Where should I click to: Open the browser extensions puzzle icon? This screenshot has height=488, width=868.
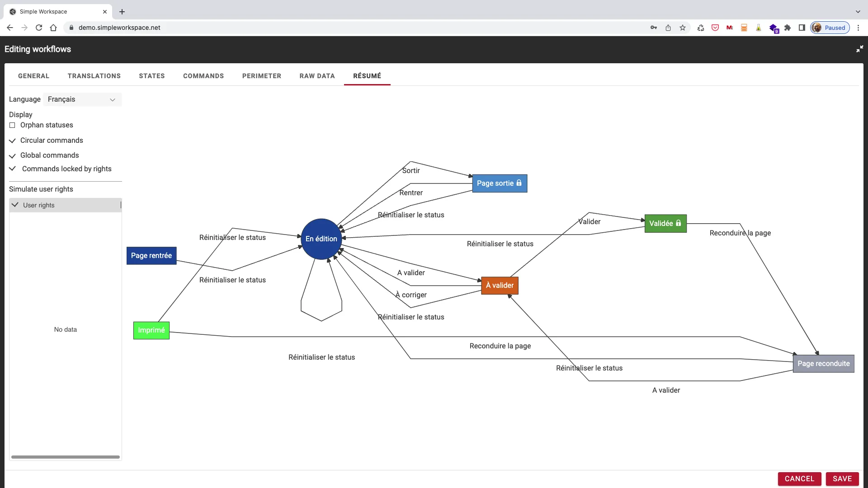point(788,28)
